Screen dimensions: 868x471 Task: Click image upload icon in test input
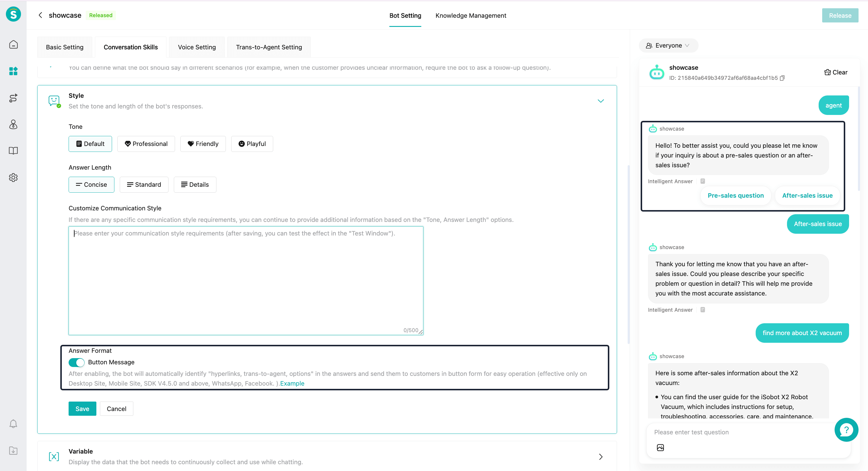point(660,447)
